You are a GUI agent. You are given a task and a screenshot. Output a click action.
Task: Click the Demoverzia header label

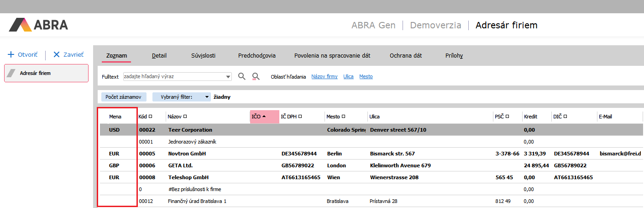click(435, 25)
